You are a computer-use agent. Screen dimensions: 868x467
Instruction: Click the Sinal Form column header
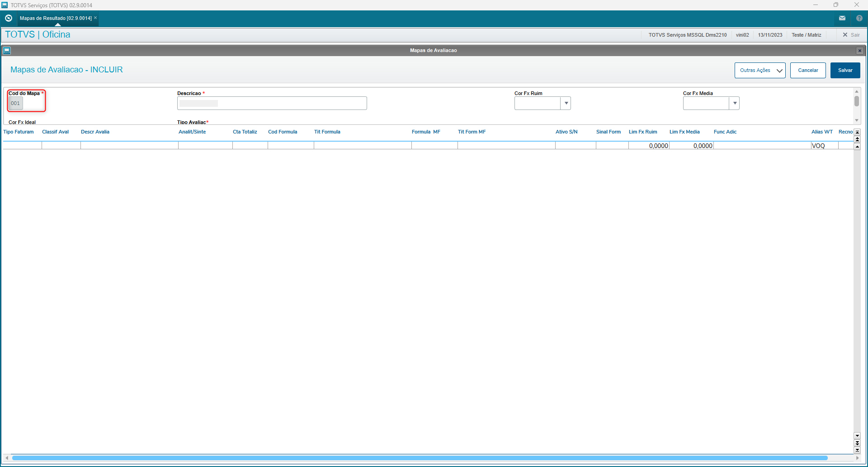coord(609,132)
